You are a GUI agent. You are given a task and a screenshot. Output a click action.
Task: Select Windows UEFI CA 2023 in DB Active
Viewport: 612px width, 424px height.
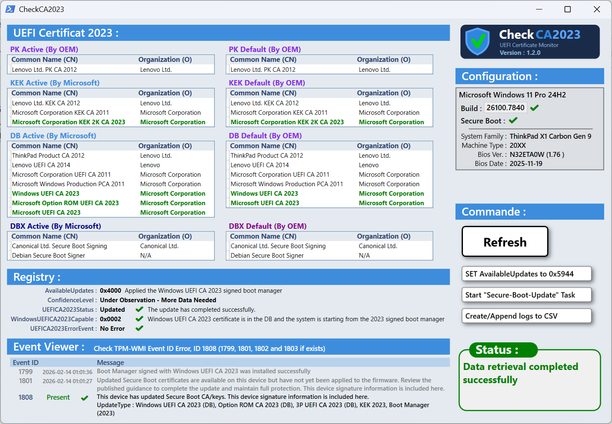coord(111,193)
